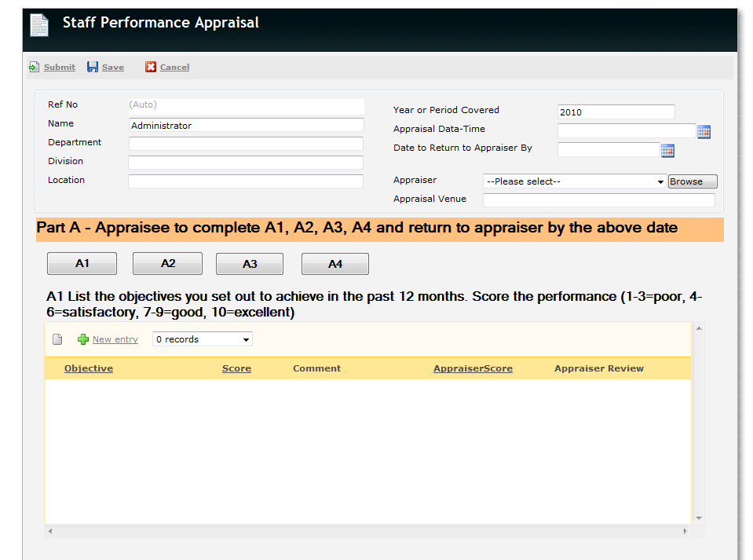Click the Appraisal Data-Time input box
This screenshot has width=753, height=560.
627,130
